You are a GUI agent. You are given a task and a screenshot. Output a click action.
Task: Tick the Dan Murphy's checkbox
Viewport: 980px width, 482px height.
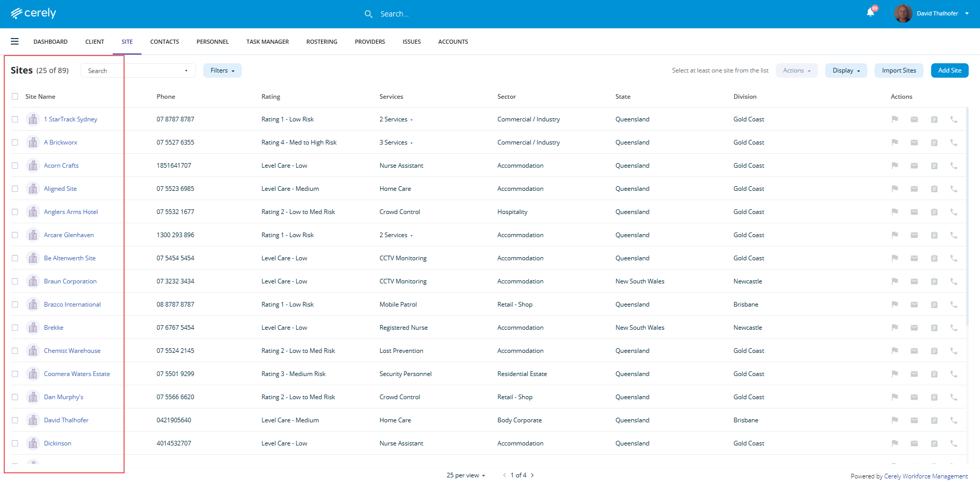(15, 397)
